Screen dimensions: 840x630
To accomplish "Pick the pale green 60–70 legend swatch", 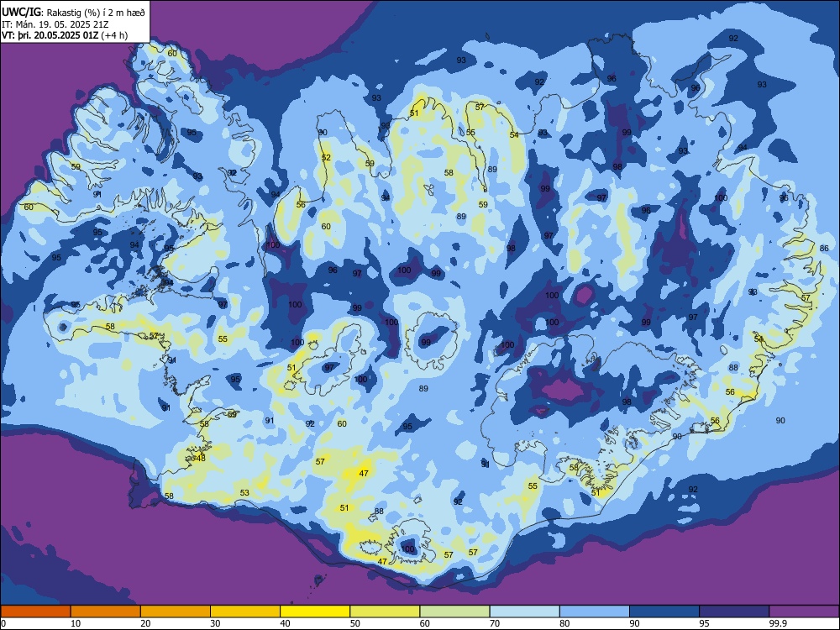I will 454,612.
